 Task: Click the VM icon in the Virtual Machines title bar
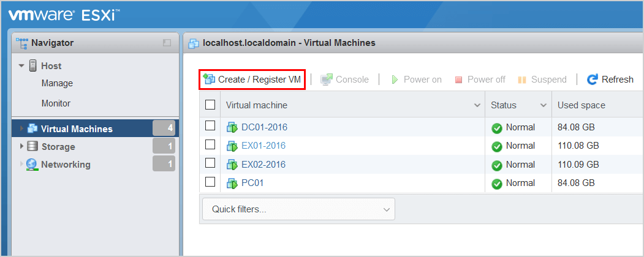click(194, 43)
